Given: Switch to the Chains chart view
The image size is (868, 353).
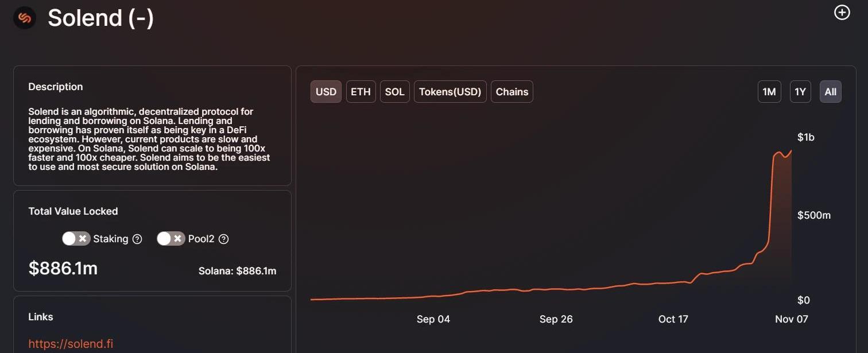Looking at the screenshot, I should [x=511, y=92].
